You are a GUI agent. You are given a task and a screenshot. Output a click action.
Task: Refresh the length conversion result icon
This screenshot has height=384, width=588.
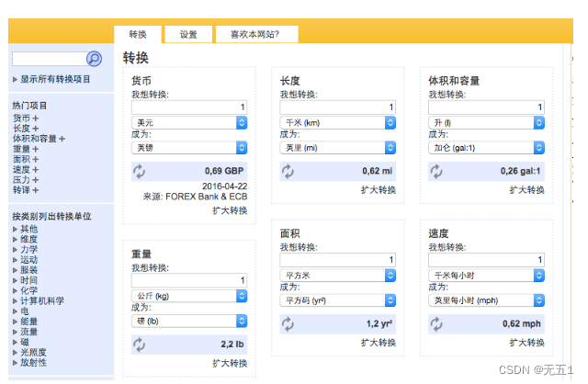click(x=288, y=172)
